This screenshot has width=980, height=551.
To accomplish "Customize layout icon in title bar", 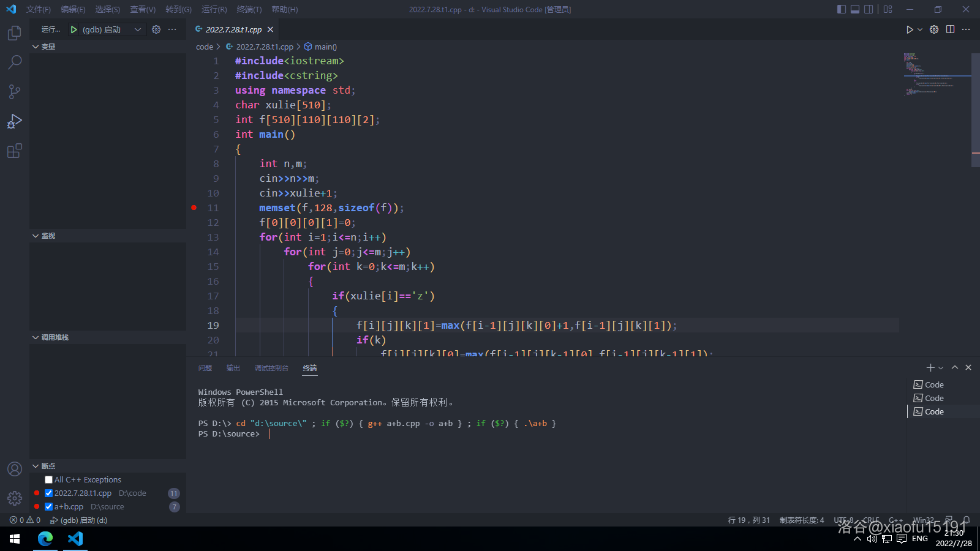I will pyautogui.click(x=888, y=9).
